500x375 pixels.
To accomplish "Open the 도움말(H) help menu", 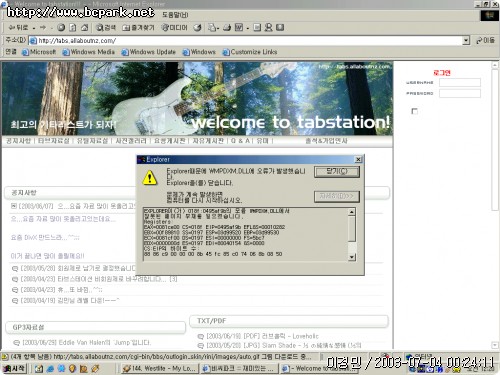I will [175, 15].
